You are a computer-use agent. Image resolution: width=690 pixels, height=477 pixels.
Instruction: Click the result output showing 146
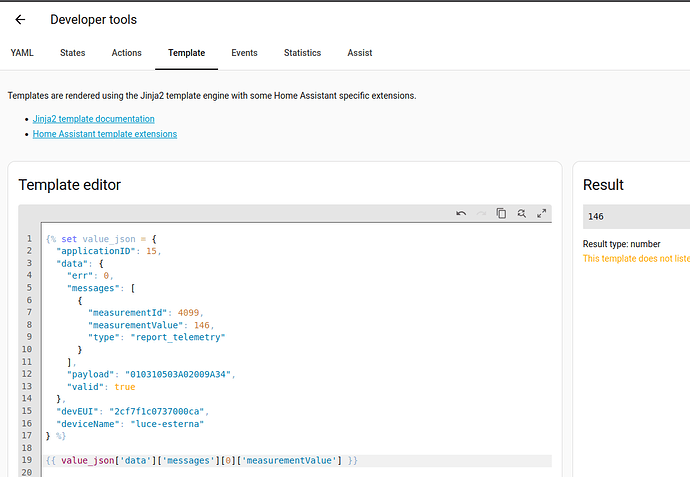point(636,216)
